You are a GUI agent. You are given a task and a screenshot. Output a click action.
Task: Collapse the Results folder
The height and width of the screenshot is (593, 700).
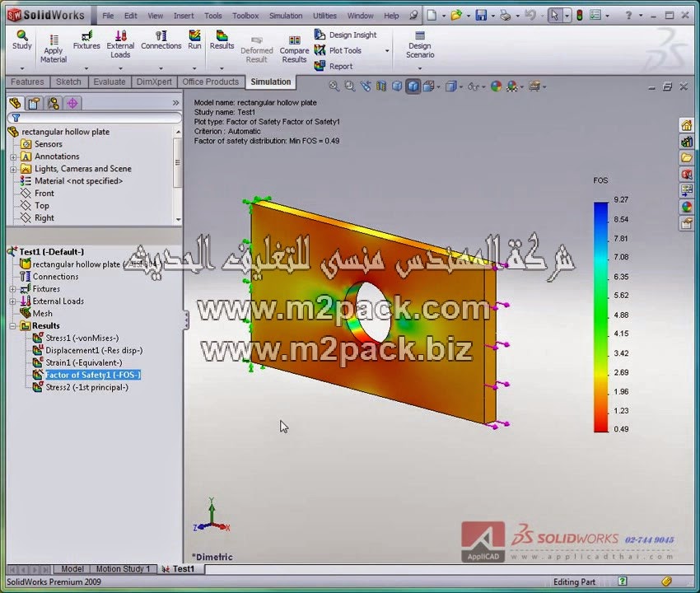pos(13,326)
